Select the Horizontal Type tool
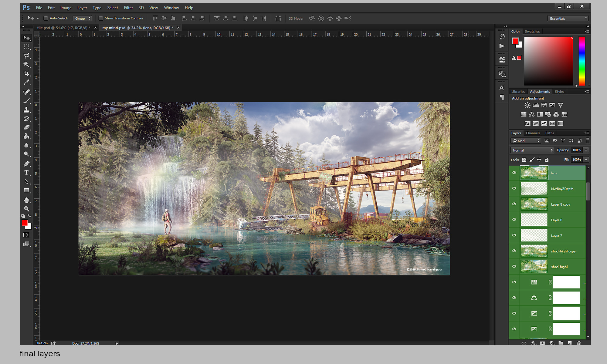This screenshot has height=364, width=607. [27, 173]
